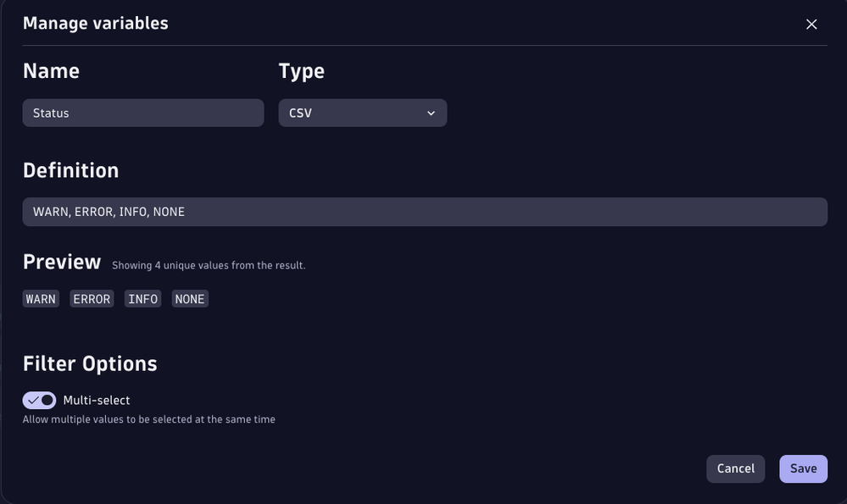Select the NONE preview chip
Image resolution: width=847 pixels, height=504 pixels.
click(x=190, y=299)
